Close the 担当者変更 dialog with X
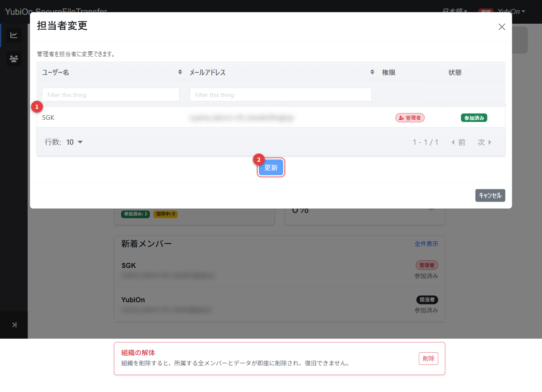This screenshot has width=542, height=392. coord(502,27)
